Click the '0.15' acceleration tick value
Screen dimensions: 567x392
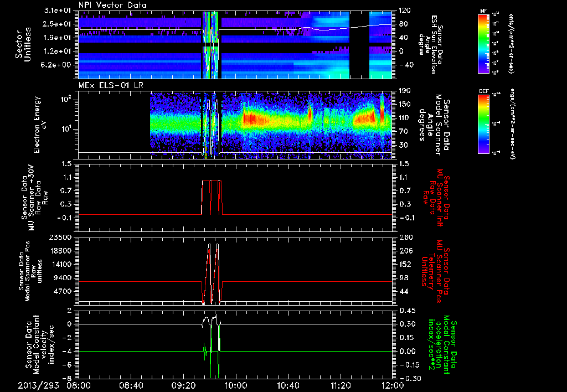[x=407, y=338]
